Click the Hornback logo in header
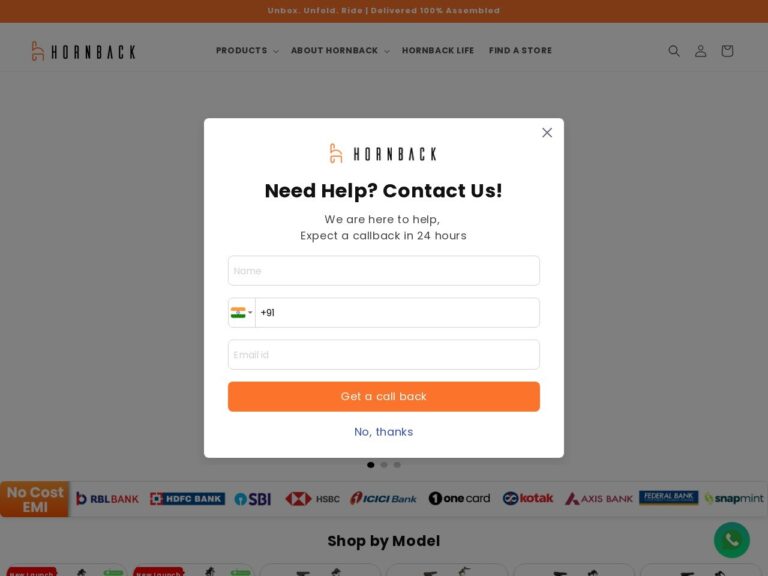 [83, 51]
